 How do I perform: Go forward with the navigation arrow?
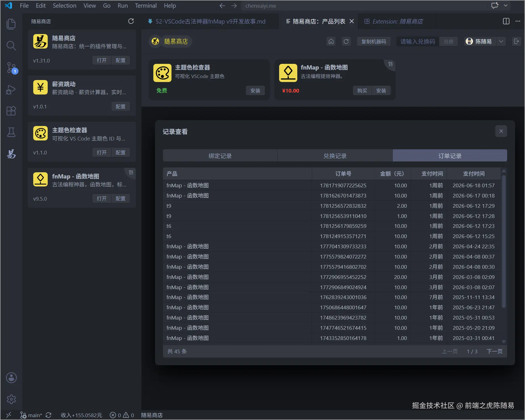[234, 6]
